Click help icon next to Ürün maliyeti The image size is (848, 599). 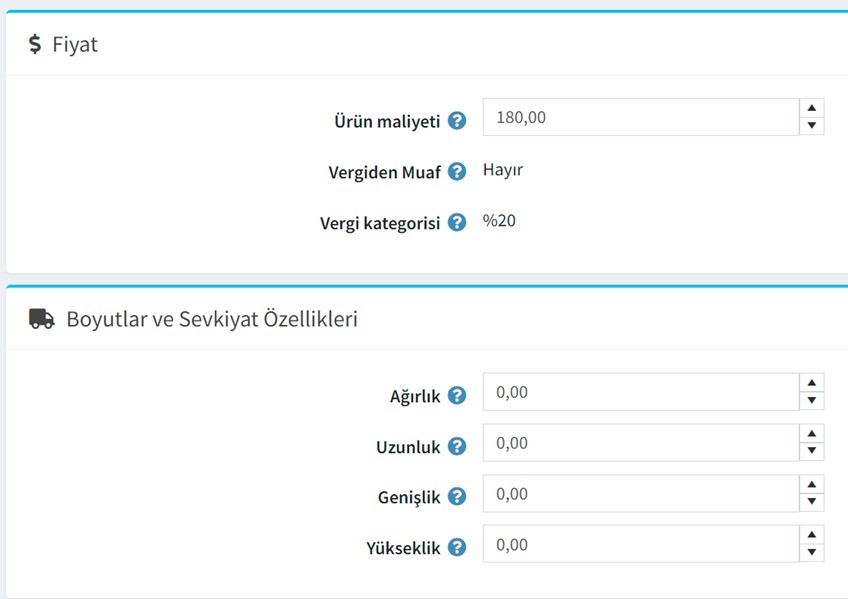tap(457, 121)
